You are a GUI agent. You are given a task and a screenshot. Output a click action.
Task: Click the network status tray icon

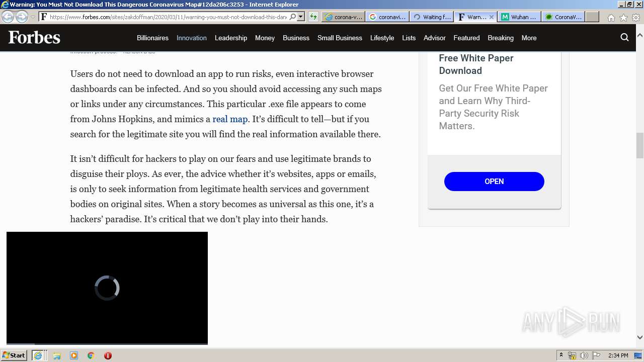click(572, 355)
